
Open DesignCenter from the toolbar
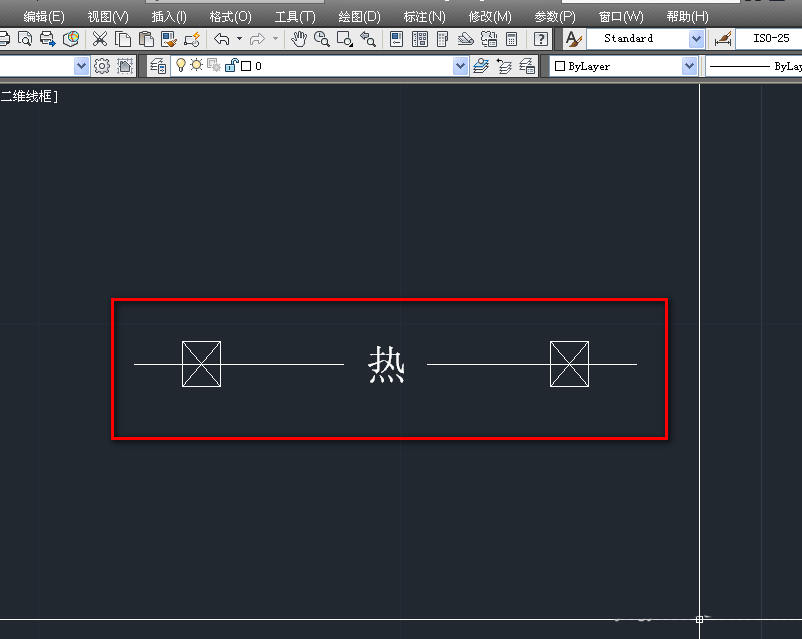[x=420, y=39]
